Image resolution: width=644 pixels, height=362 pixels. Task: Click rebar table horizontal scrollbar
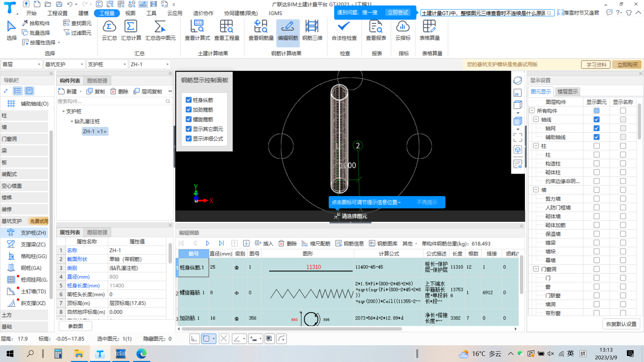(x=292, y=329)
